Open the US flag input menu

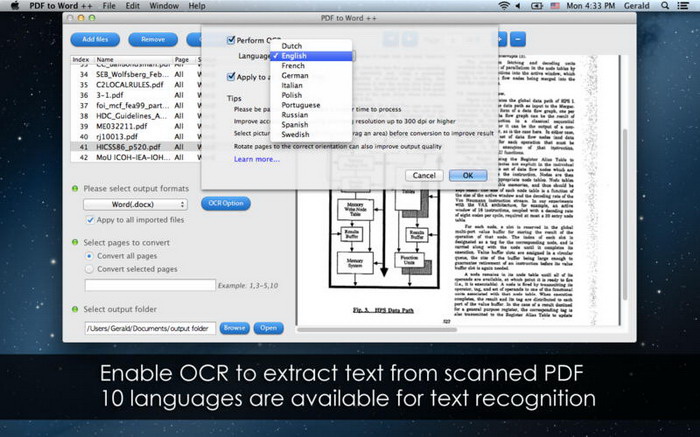coord(554,6)
